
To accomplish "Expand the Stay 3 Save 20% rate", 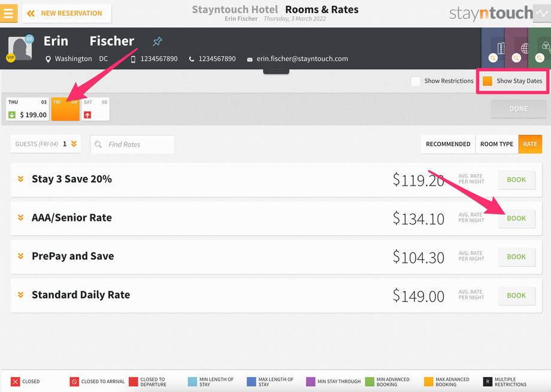I will click(21, 179).
